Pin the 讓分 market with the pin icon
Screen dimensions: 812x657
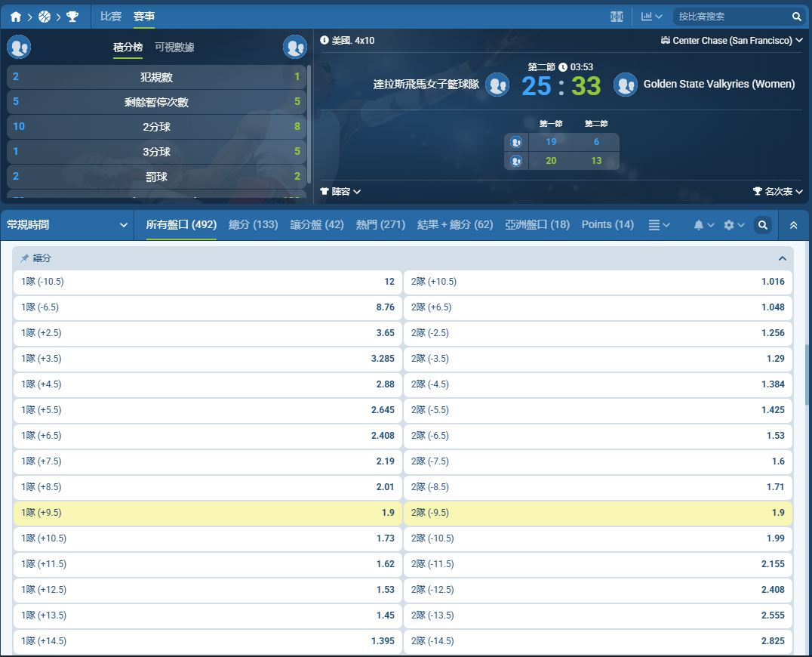pyautogui.click(x=24, y=258)
